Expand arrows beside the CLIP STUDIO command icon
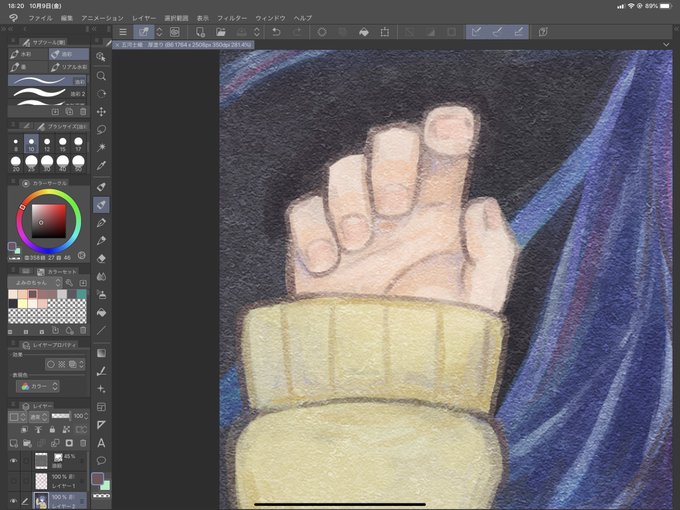The height and width of the screenshot is (510, 680). tap(160, 32)
